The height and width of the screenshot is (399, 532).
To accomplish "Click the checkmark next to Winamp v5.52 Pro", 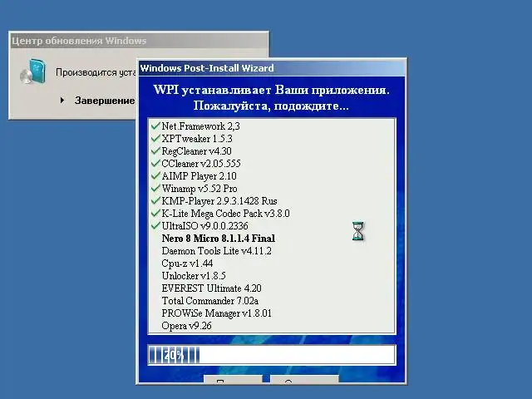I will point(155,189).
